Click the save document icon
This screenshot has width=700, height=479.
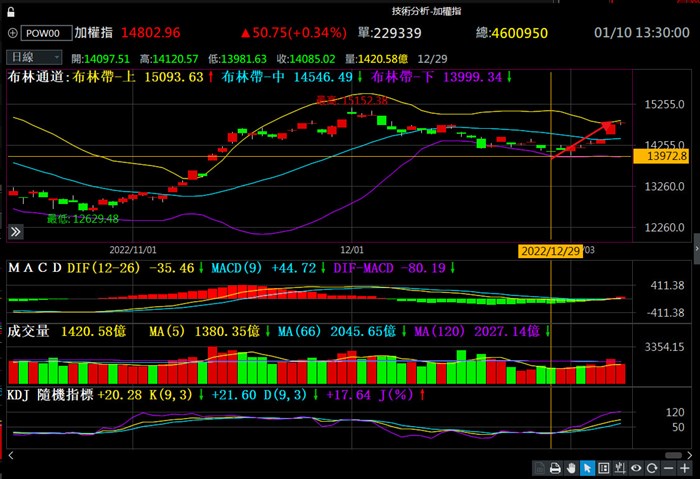pyautogui.click(x=539, y=468)
